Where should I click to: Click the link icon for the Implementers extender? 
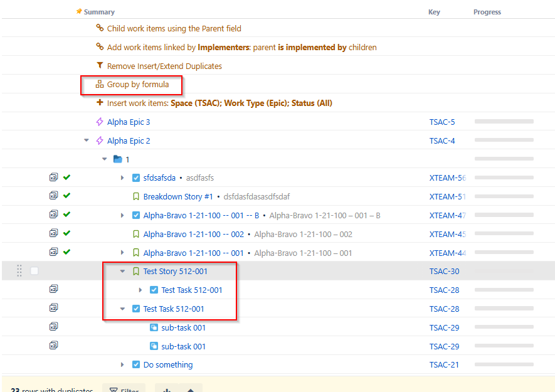[100, 46]
